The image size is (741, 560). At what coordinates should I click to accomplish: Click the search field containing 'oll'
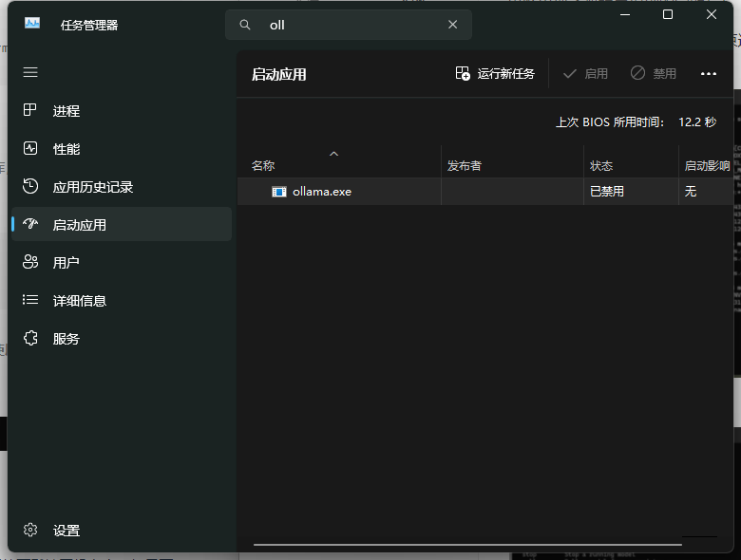point(351,25)
